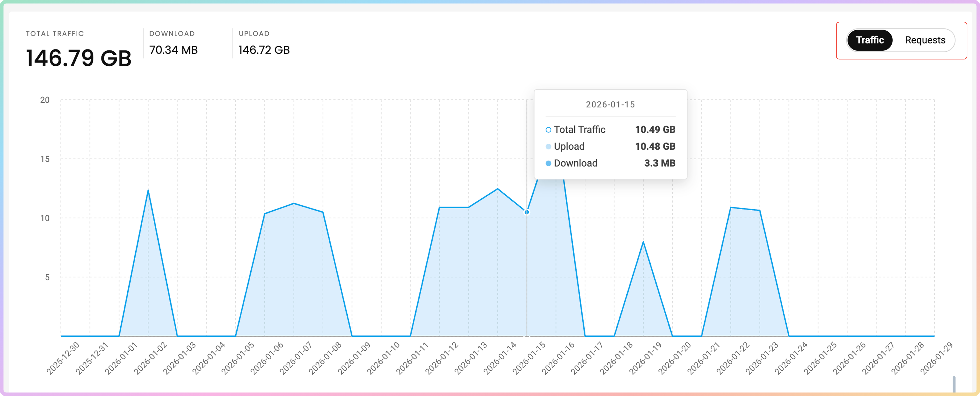The height and width of the screenshot is (396, 980).
Task: Click the 70.34 MB download value
Action: pos(173,50)
